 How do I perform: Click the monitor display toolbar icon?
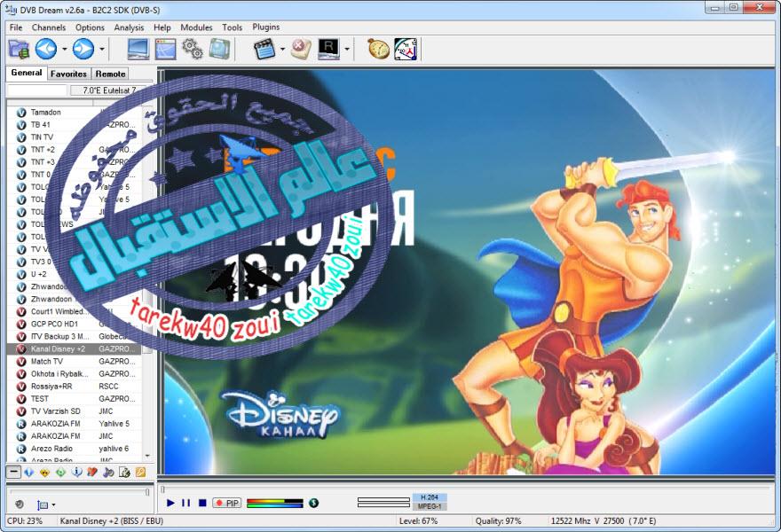tap(138, 50)
